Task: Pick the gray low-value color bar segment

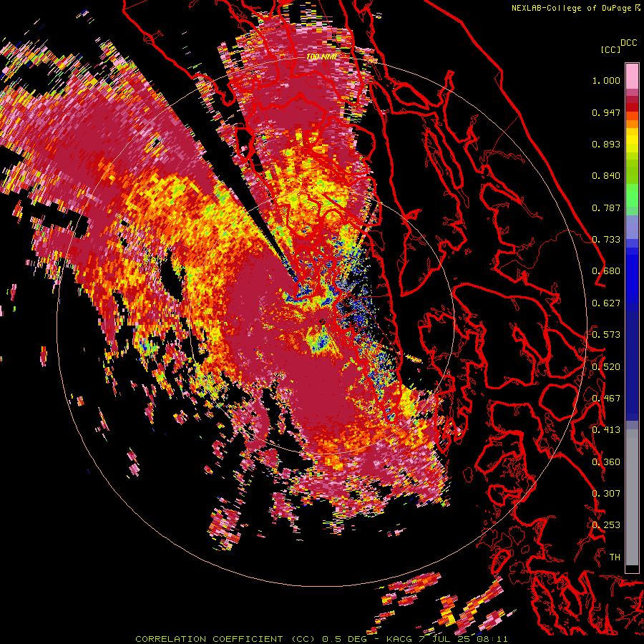Action: click(x=632, y=497)
